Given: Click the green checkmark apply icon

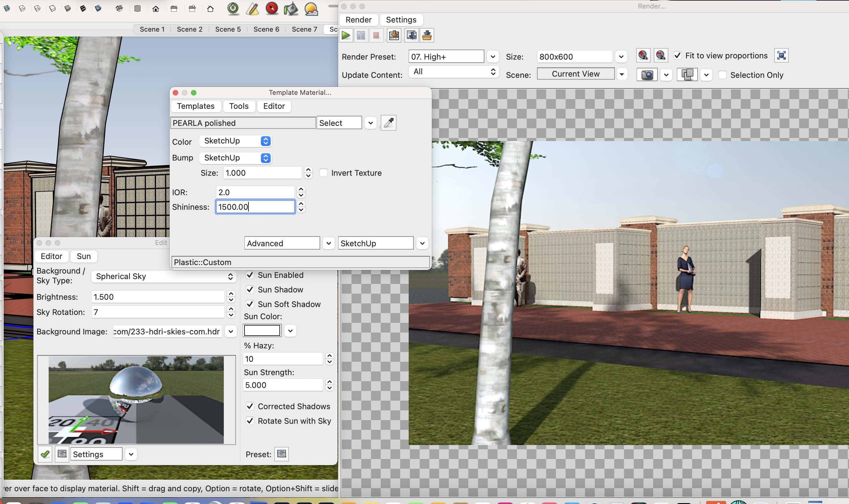Looking at the screenshot, I should [x=45, y=454].
